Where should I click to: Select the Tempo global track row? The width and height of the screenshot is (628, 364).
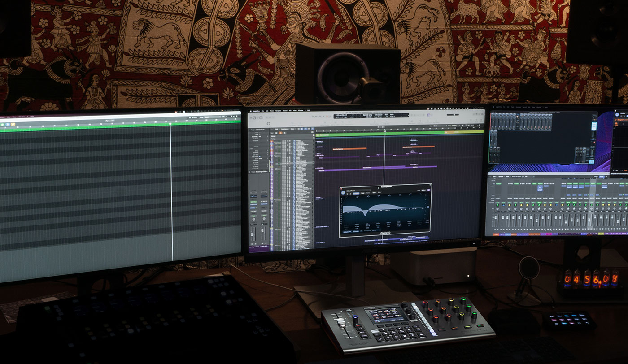coord(291,139)
